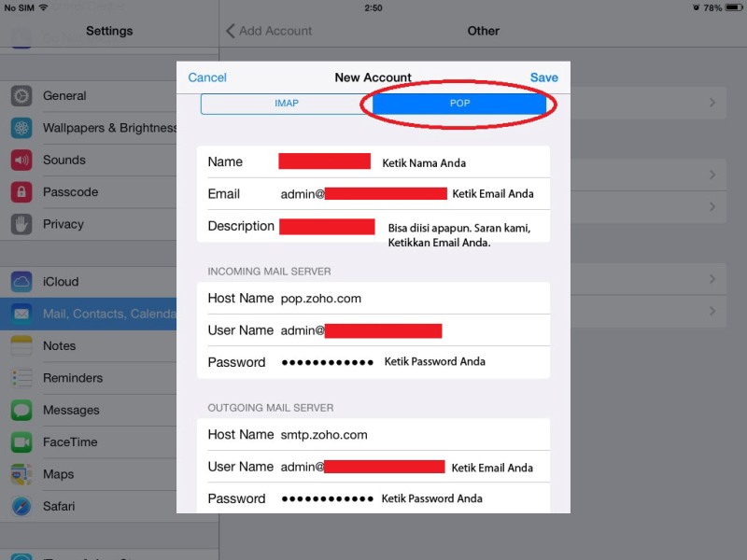Tap the Passcode lock icon

pos(21,192)
